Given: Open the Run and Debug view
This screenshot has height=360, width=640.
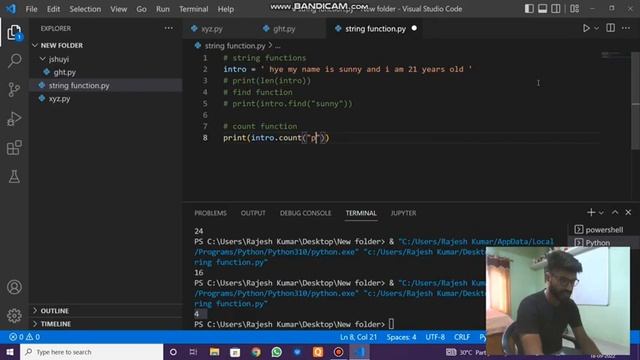Looking at the screenshot, I should pyautogui.click(x=14, y=119).
